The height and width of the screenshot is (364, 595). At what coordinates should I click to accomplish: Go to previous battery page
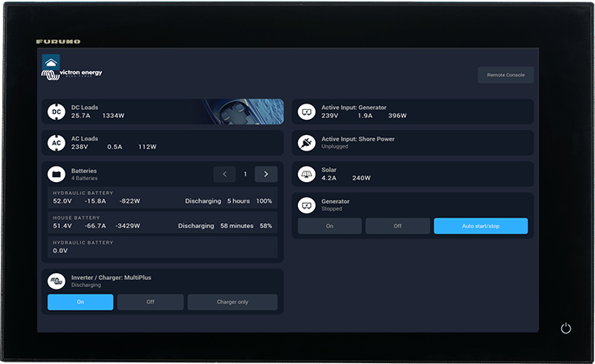[x=224, y=174]
